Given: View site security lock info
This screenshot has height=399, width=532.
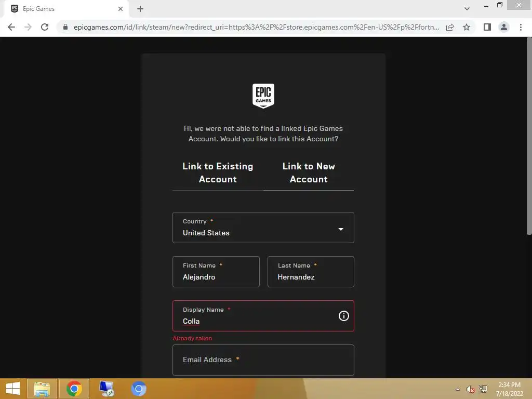Looking at the screenshot, I should pos(65,27).
